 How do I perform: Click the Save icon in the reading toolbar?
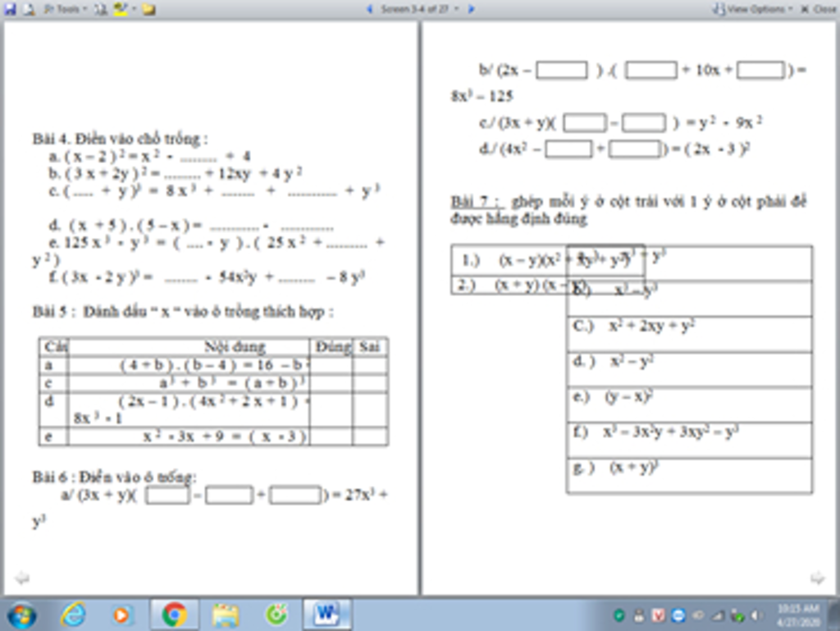tap(10, 9)
